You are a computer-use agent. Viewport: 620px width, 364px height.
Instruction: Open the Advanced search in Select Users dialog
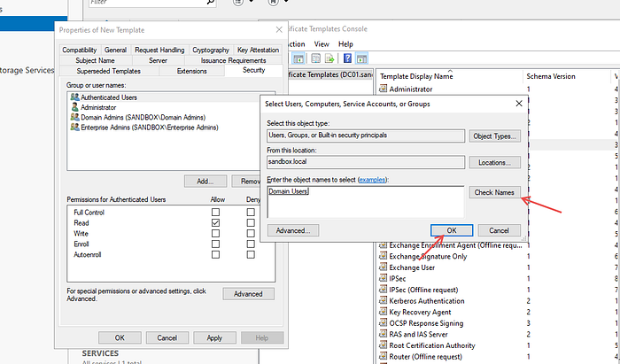tap(293, 230)
